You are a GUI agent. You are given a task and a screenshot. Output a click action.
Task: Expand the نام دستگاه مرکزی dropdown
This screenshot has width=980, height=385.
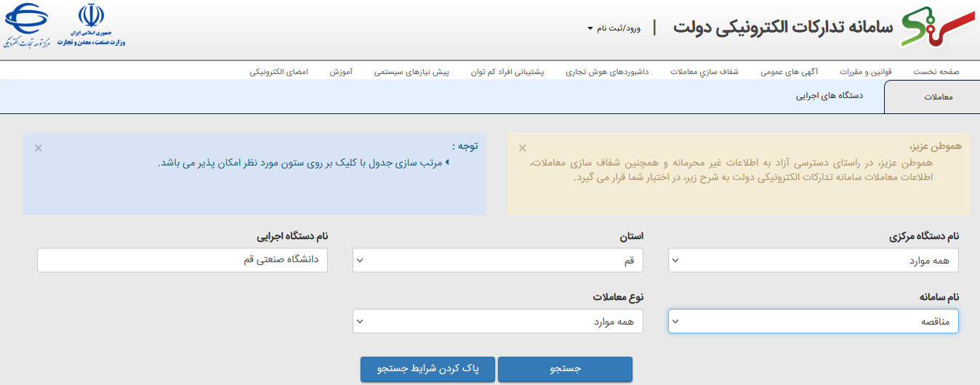(x=813, y=260)
